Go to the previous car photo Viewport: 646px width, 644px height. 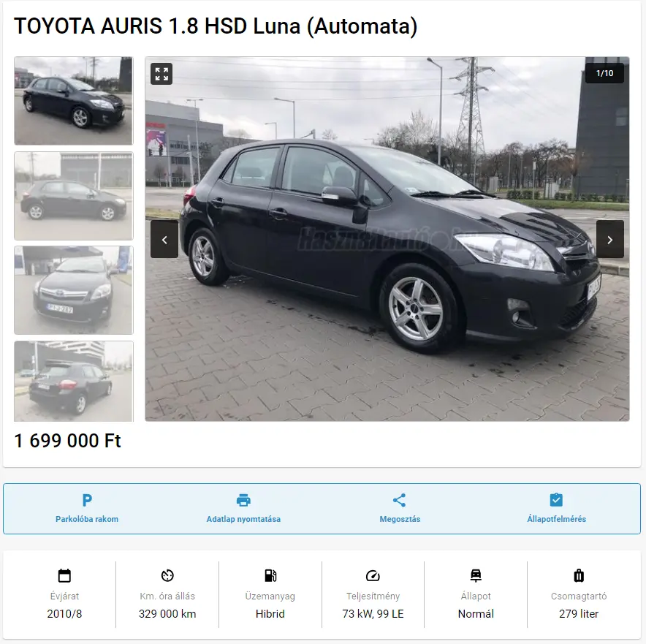coord(164,239)
